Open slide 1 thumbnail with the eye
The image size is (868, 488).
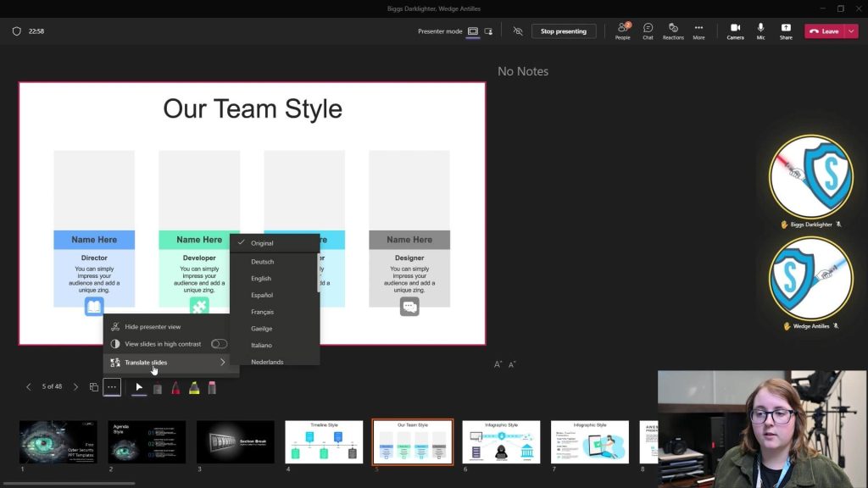[58, 442]
